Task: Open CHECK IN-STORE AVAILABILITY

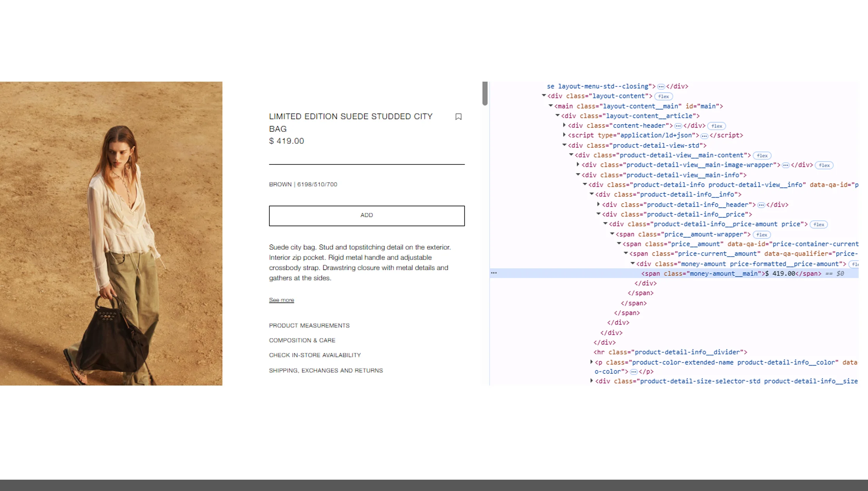Action: (315, 355)
